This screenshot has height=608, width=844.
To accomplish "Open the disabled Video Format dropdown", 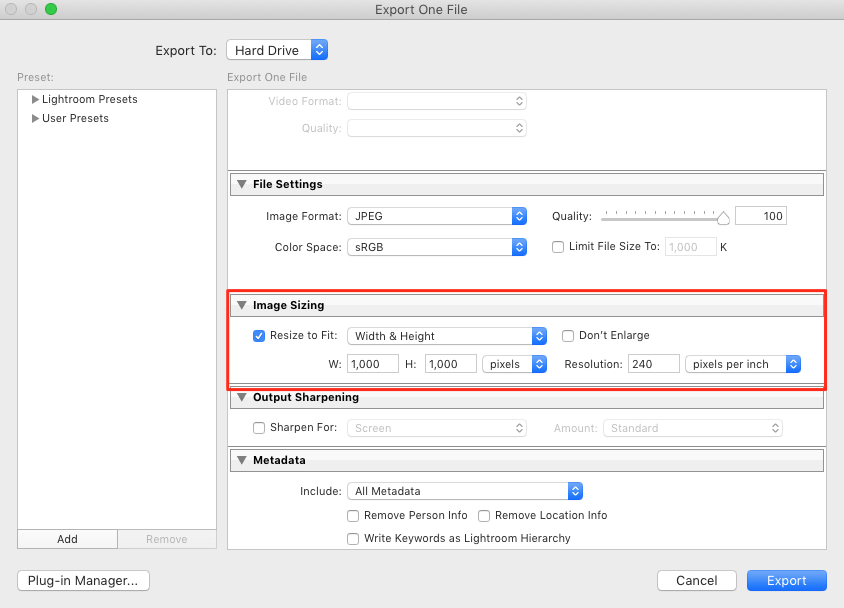I will [x=437, y=101].
